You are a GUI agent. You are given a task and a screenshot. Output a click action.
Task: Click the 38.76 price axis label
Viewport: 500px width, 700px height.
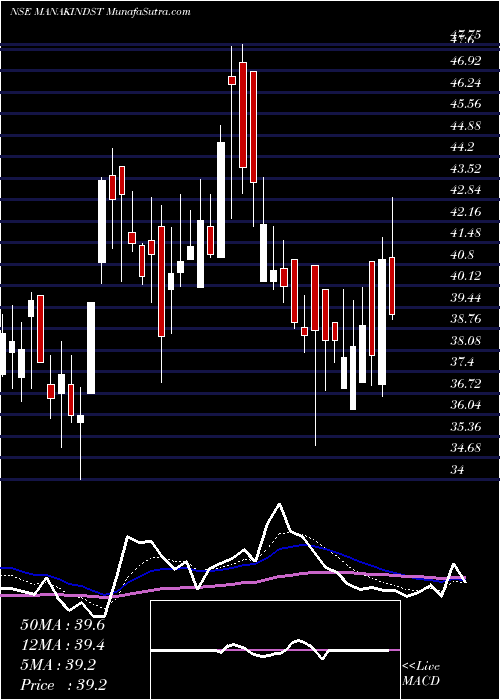click(x=466, y=319)
